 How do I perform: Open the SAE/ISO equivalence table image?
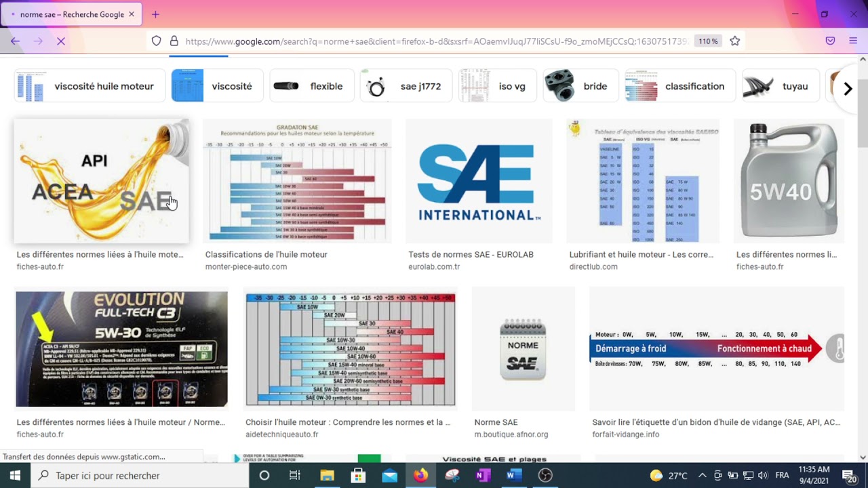click(643, 180)
